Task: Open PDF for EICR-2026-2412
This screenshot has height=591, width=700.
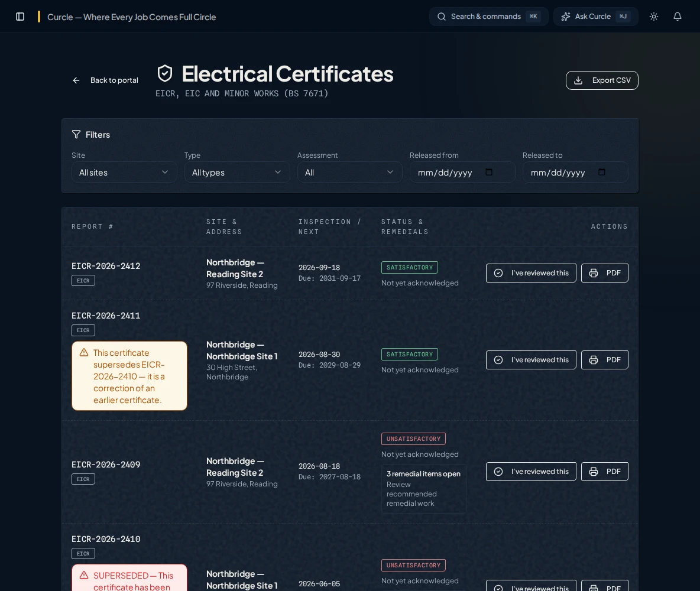Action: pos(604,272)
